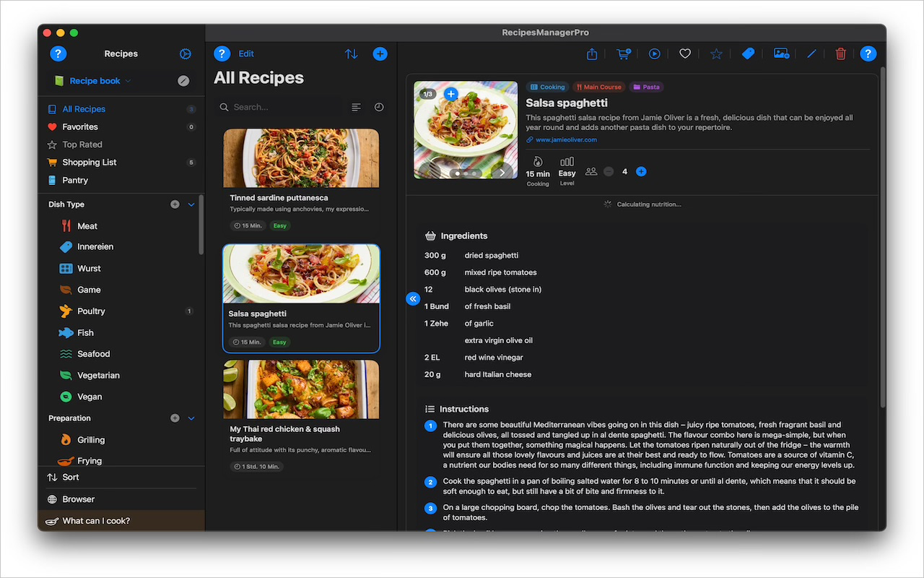Image resolution: width=924 pixels, height=578 pixels.
Task: Click the Pasta tag
Action: pos(647,87)
